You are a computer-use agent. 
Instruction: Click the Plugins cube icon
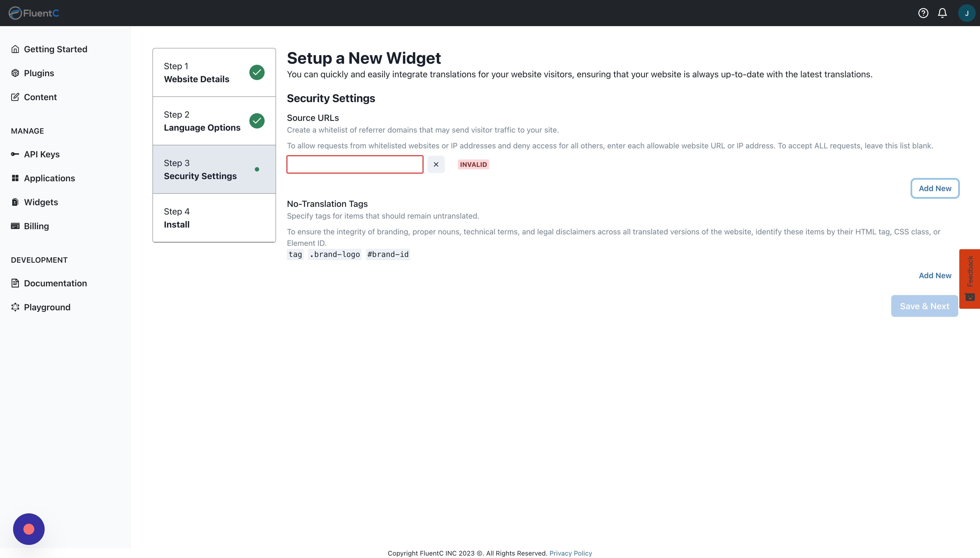click(15, 73)
